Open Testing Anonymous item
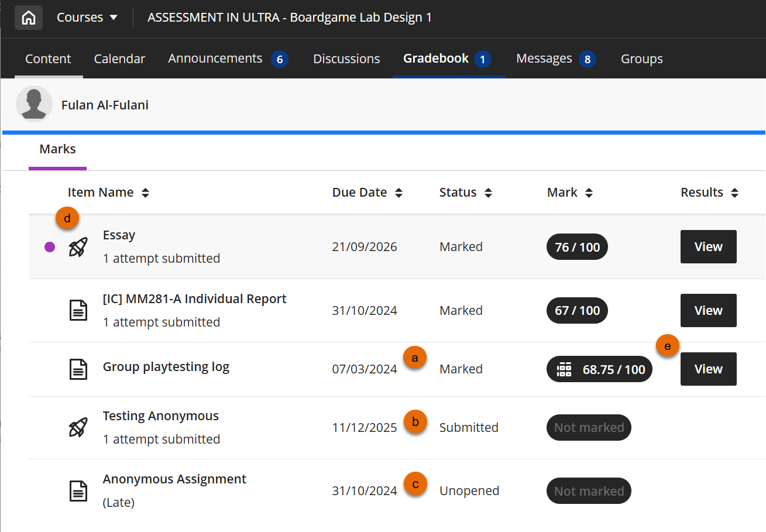766x532 pixels. click(x=161, y=416)
